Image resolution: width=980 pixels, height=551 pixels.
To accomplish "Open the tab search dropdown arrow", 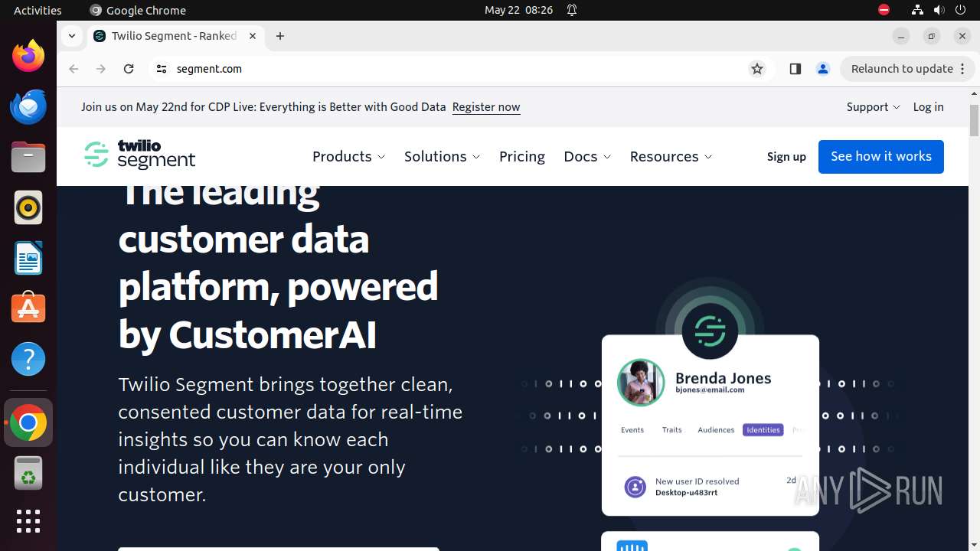I will pos(71,36).
